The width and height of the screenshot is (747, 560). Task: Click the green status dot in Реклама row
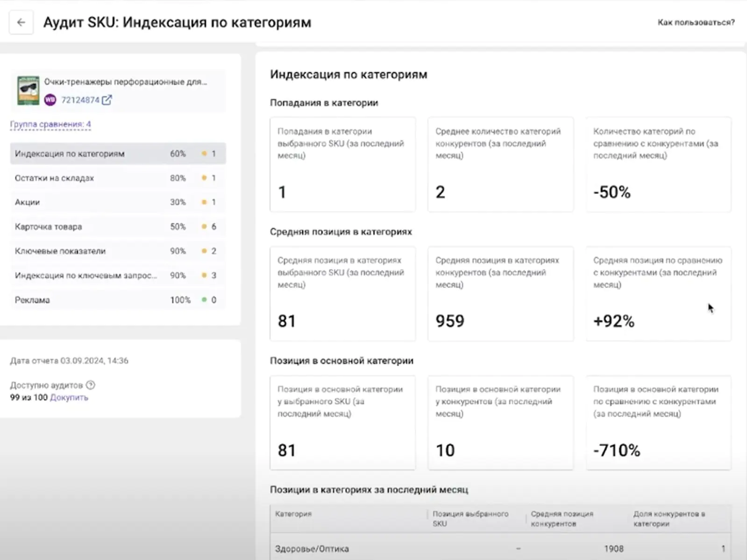204,300
